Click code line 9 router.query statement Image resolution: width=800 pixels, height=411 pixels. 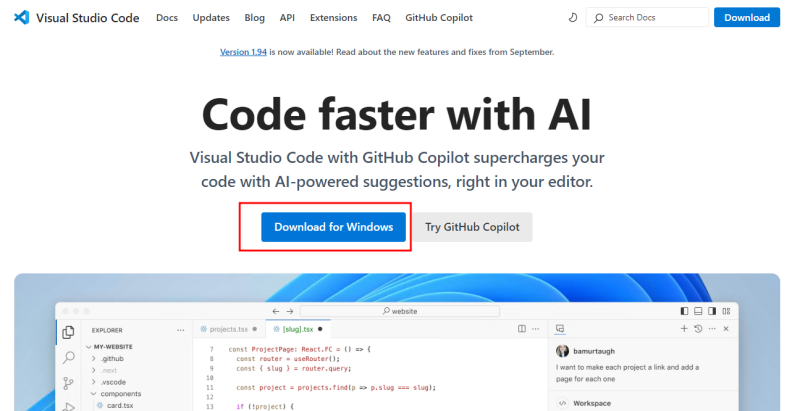(294, 368)
